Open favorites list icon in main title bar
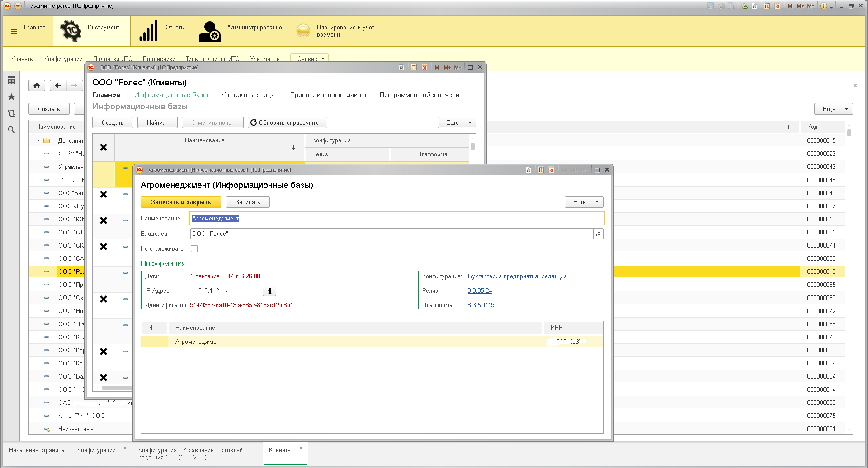 (x=755, y=6)
